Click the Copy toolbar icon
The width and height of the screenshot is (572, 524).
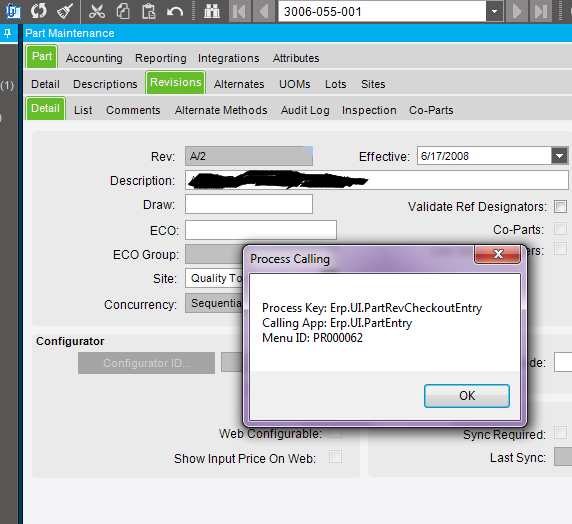pyautogui.click(x=123, y=11)
